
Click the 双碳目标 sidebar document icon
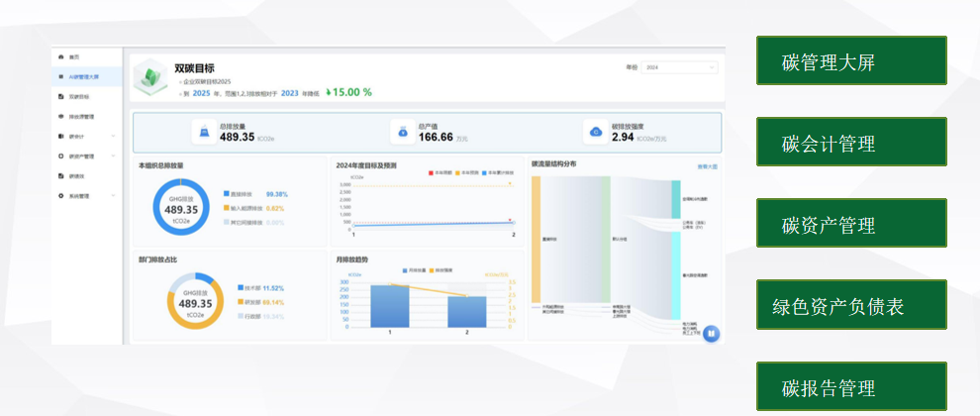click(60, 96)
